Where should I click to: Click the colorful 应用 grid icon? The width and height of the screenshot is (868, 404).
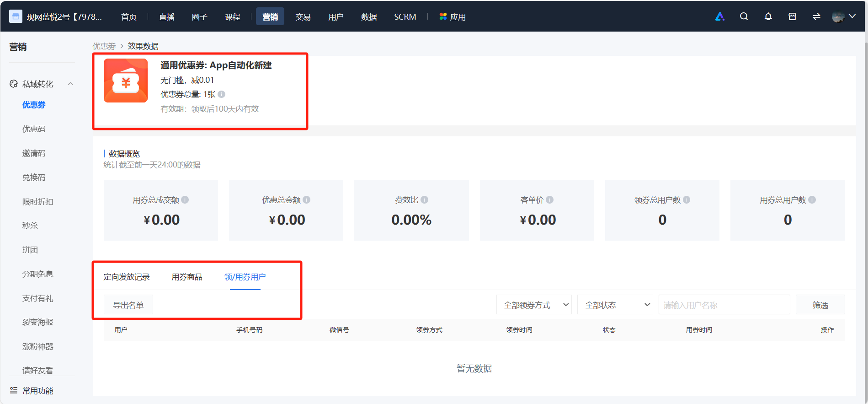pyautogui.click(x=443, y=16)
